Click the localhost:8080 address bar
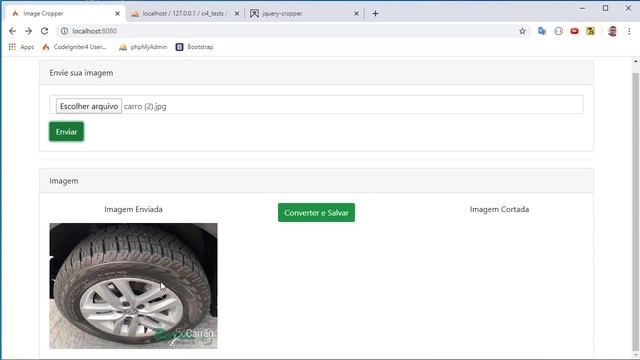 pos(286,31)
